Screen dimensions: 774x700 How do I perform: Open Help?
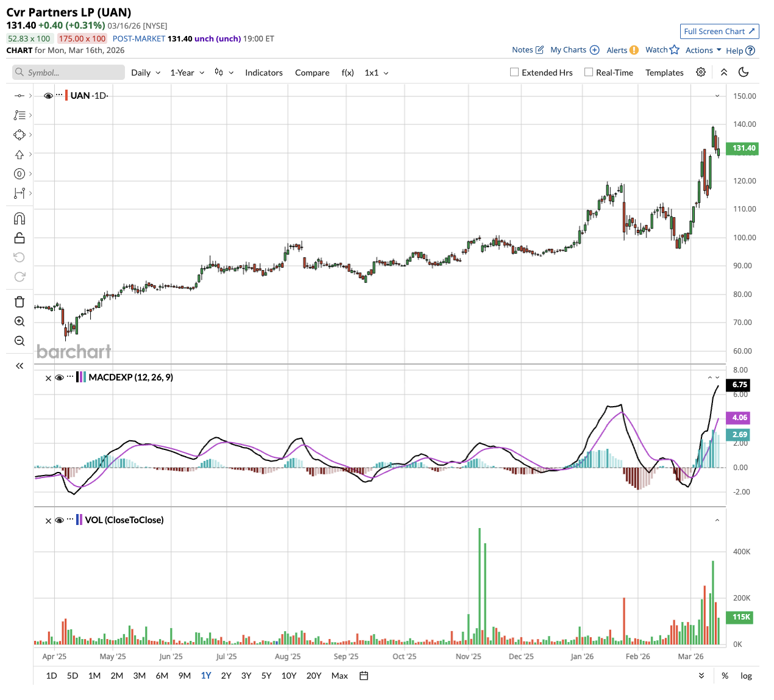(x=740, y=51)
